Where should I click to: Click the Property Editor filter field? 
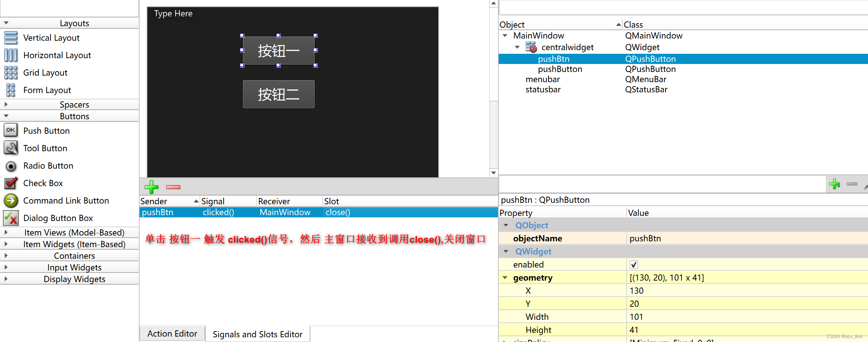[x=662, y=184]
